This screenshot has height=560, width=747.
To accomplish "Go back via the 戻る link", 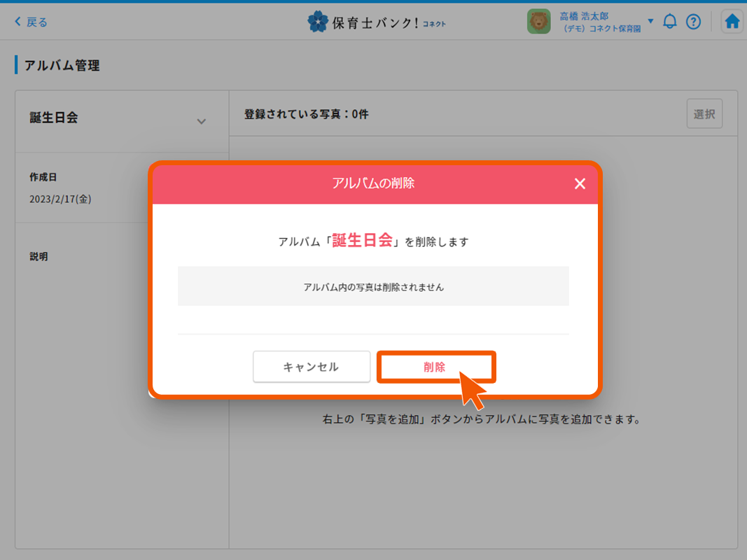I will tap(32, 22).
